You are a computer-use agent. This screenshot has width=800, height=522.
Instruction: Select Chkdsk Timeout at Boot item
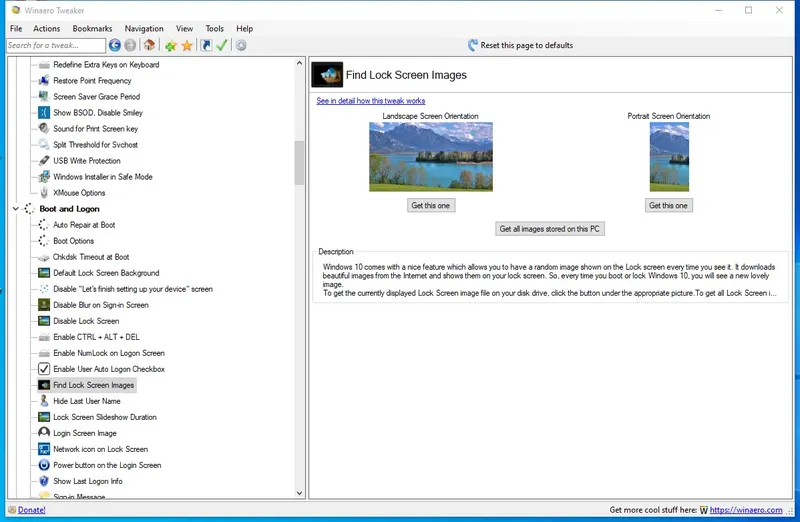[91, 257]
